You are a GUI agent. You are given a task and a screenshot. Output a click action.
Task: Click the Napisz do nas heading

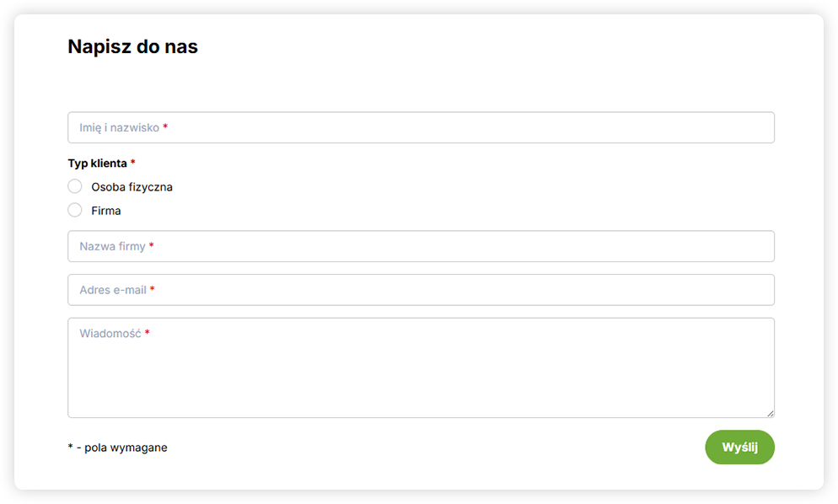click(132, 46)
